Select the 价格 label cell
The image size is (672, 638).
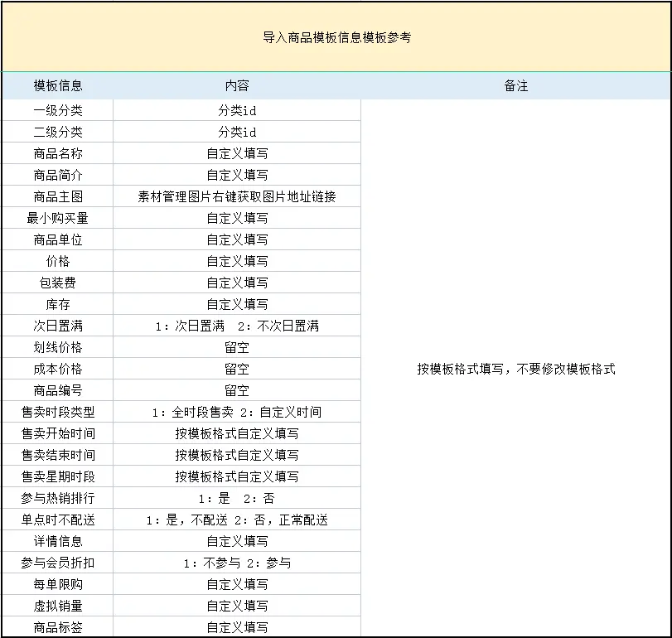pos(58,261)
